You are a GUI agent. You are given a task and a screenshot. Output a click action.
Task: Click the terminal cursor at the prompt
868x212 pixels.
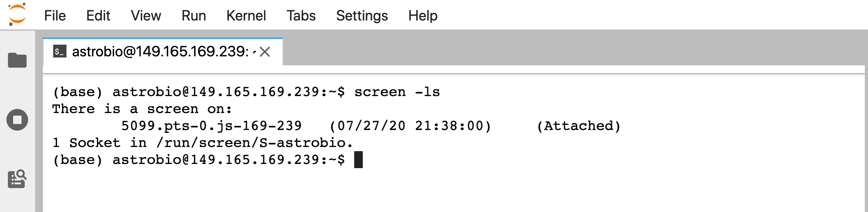(x=359, y=160)
